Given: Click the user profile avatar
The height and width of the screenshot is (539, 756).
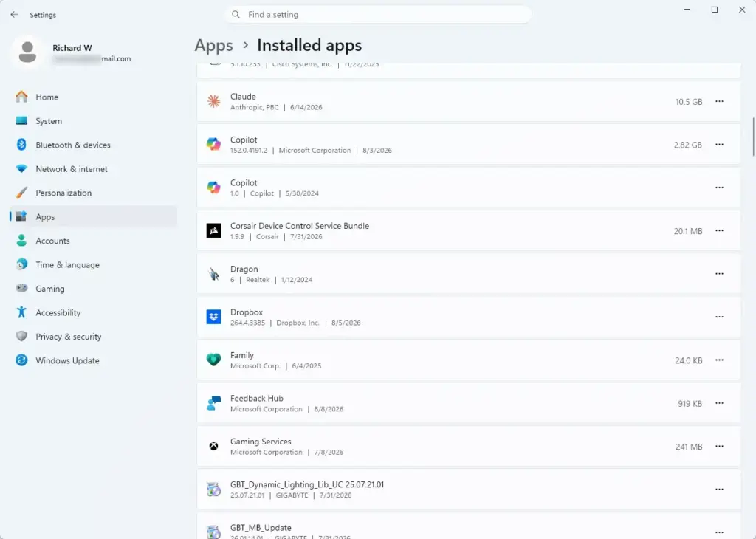Looking at the screenshot, I should [27, 52].
